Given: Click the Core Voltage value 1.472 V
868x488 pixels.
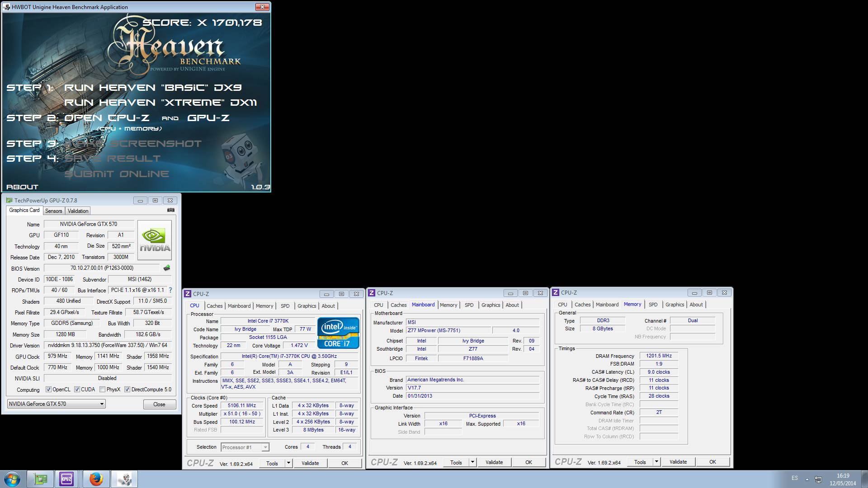Looking at the screenshot, I should [x=299, y=345].
